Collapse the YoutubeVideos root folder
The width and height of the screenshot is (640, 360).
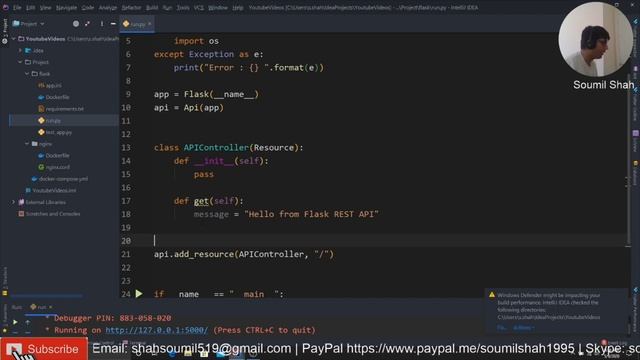coord(13,39)
